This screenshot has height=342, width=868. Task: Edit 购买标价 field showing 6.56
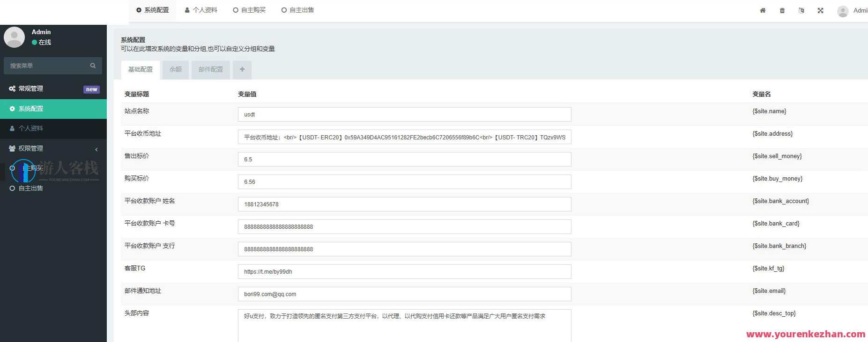(x=405, y=182)
